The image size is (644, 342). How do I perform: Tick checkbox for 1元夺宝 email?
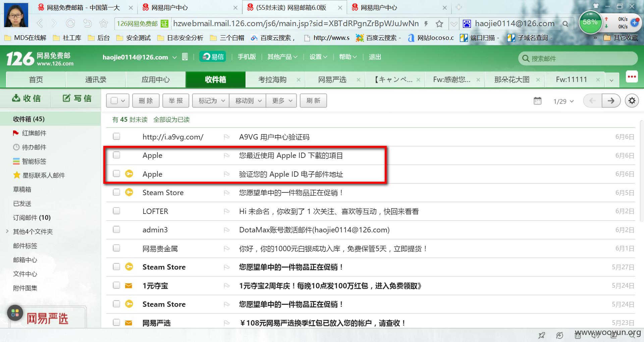click(x=116, y=285)
